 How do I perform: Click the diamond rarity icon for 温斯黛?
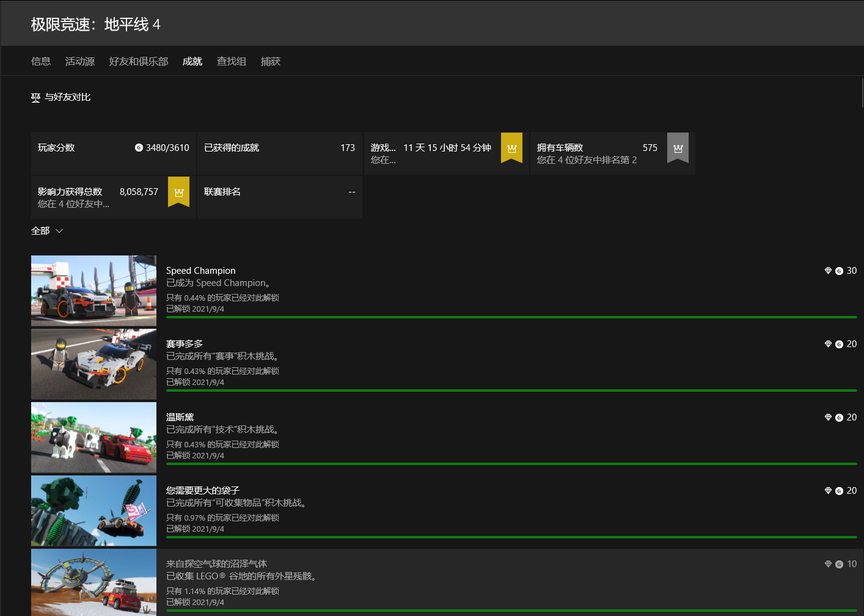(x=828, y=417)
